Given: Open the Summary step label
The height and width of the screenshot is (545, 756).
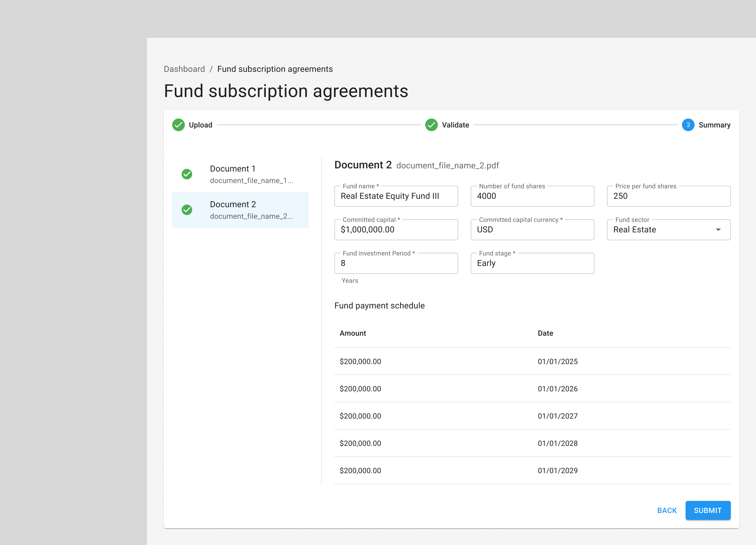Looking at the screenshot, I should point(714,125).
